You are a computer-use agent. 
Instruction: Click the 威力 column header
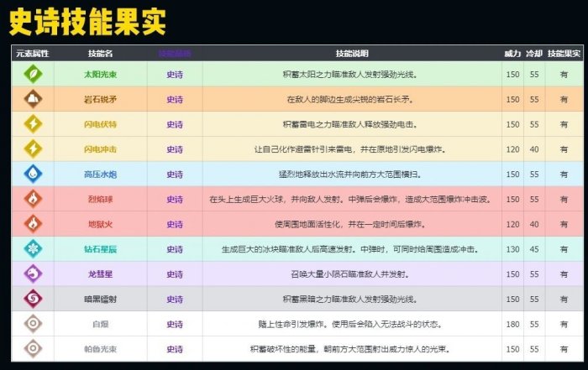[512, 53]
